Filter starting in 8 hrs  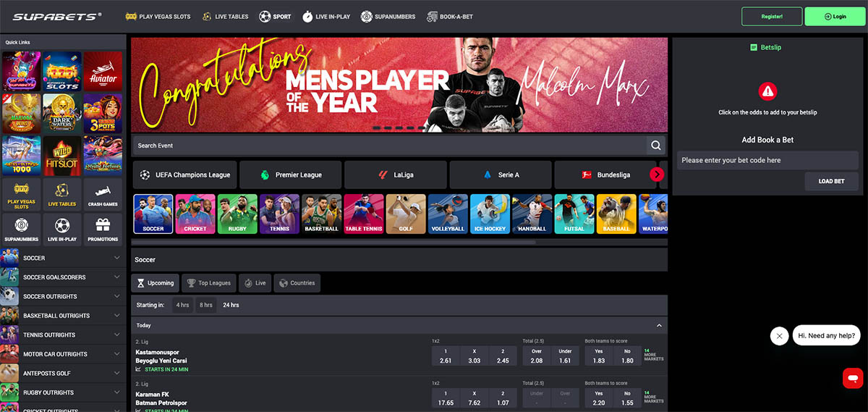click(206, 305)
